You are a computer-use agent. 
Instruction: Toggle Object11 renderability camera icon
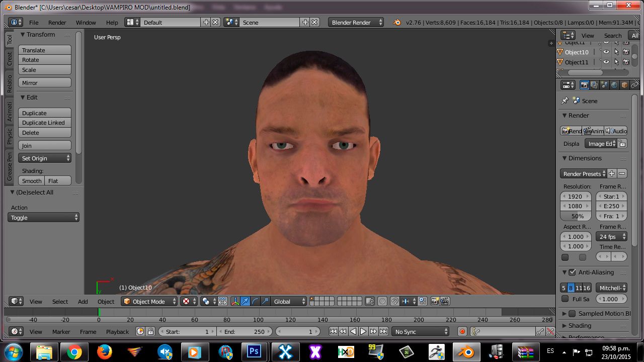coord(626,62)
